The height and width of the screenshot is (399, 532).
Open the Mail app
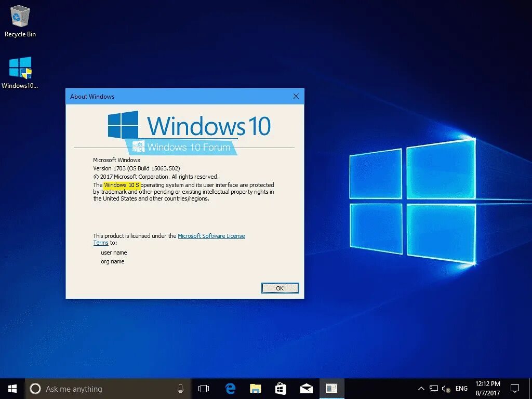306,388
